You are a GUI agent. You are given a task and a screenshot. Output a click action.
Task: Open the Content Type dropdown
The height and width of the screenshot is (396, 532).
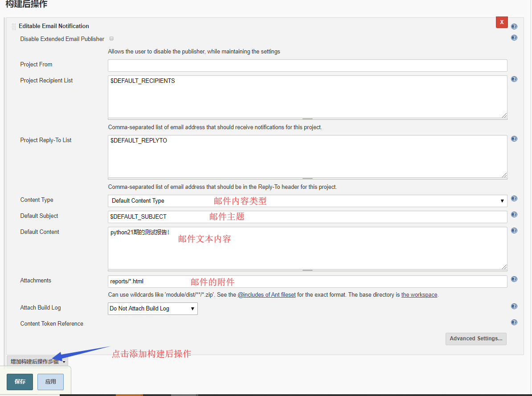click(x=307, y=201)
